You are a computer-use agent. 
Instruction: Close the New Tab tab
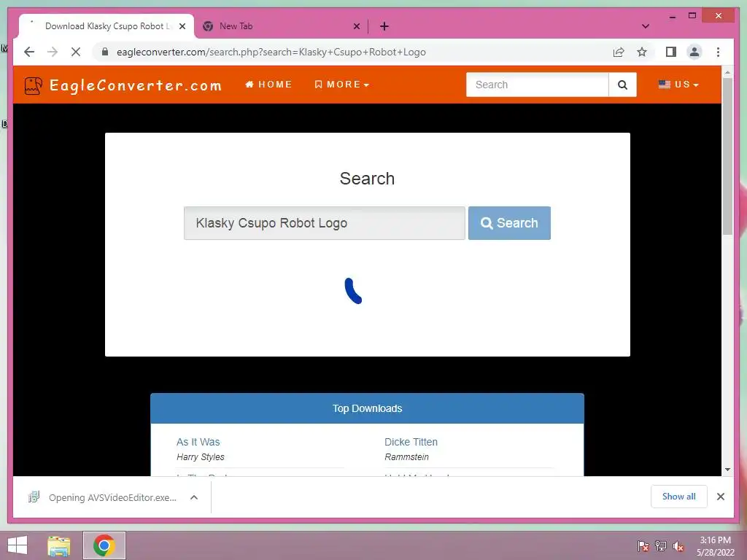click(356, 26)
